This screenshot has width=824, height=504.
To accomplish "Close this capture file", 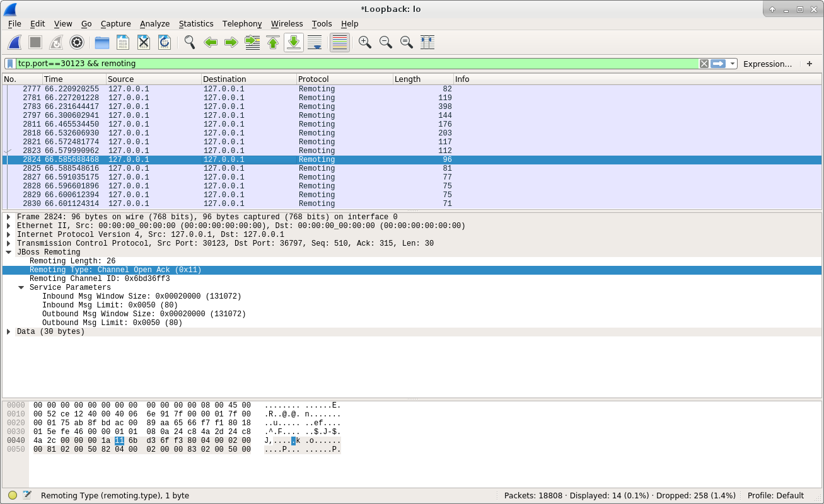I will click(x=144, y=42).
